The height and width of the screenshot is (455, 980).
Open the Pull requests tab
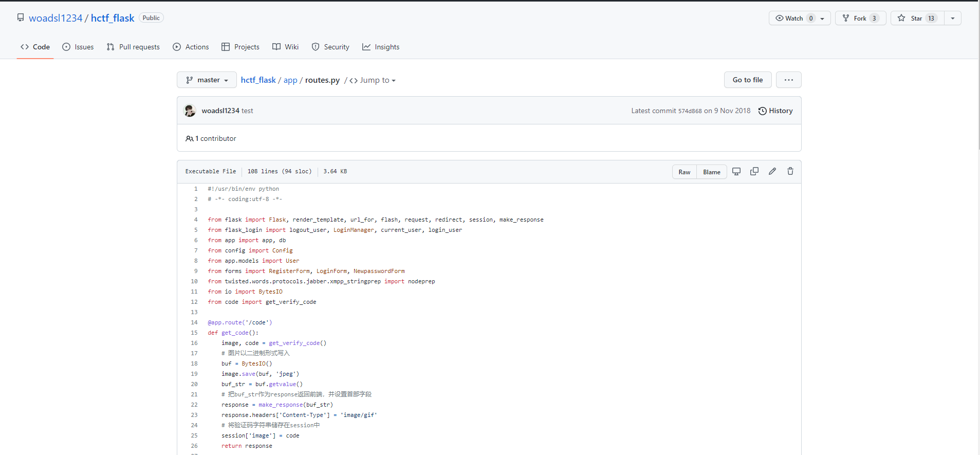click(x=133, y=47)
